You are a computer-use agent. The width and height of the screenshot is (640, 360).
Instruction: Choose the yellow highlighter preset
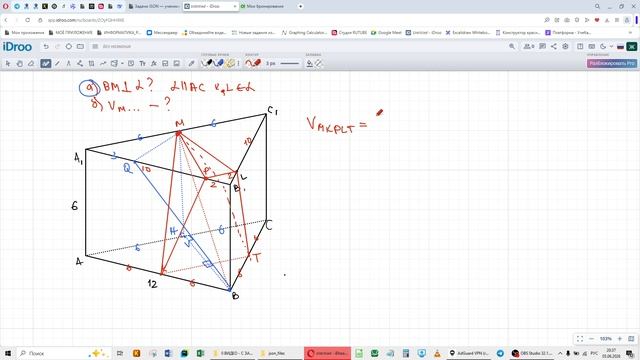click(x=231, y=63)
